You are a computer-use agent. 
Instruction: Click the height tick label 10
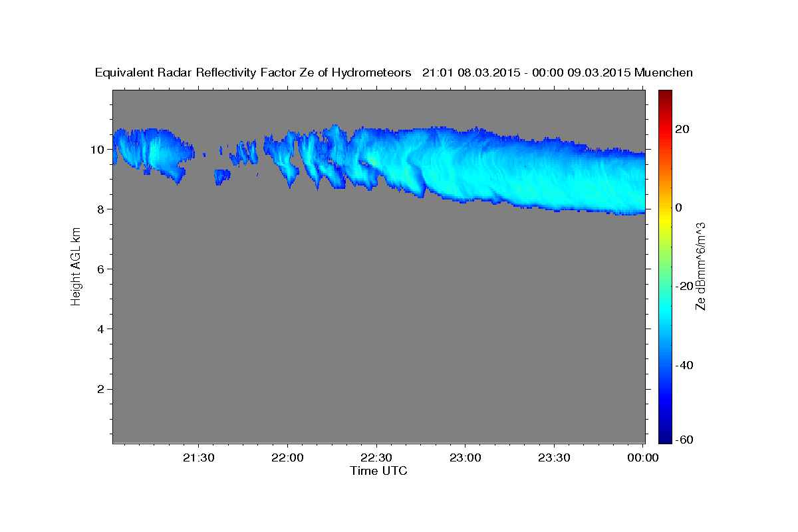pos(99,150)
